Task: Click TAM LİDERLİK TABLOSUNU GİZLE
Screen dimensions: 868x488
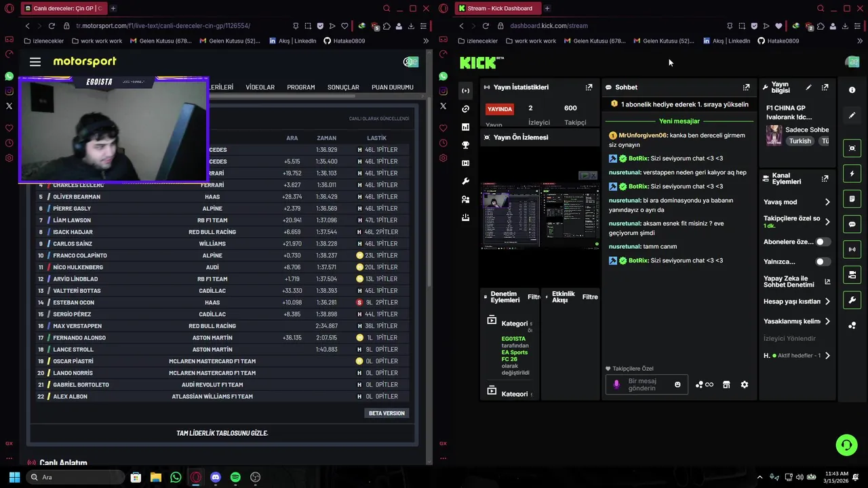Action: pyautogui.click(x=222, y=433)
